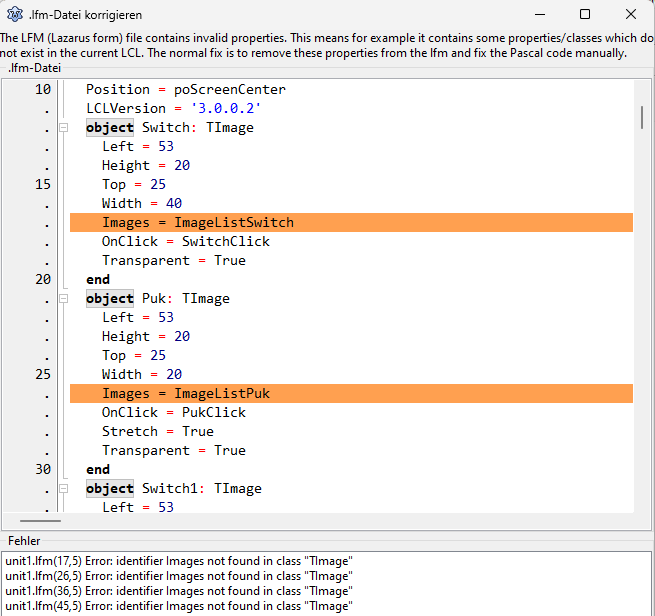Screen dimensions: 655x616
Task: Collapse the 'object Switch: TImage' fold marker
Action: pos(63,128)
